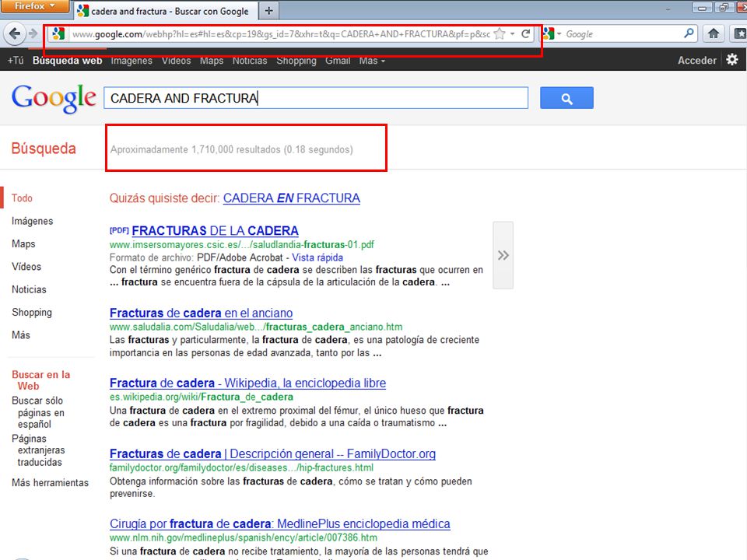Show the preview arrows beside the first result

pyautogui.click(x=503, y=255)
